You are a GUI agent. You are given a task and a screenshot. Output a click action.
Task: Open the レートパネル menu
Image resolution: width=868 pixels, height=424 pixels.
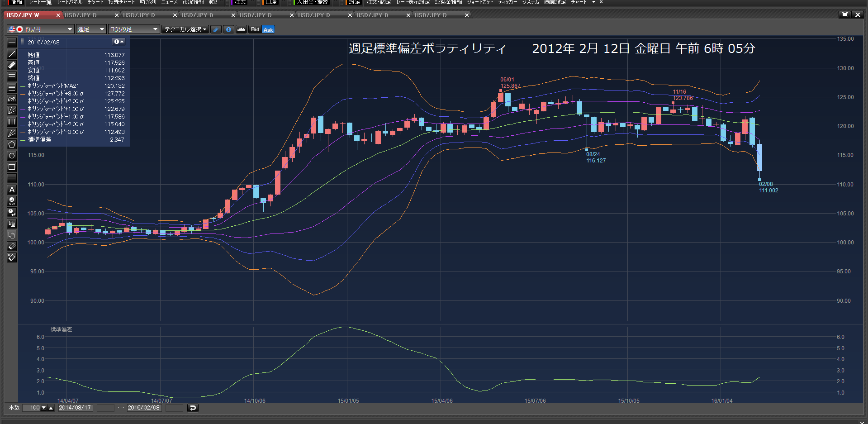point(70,2)
